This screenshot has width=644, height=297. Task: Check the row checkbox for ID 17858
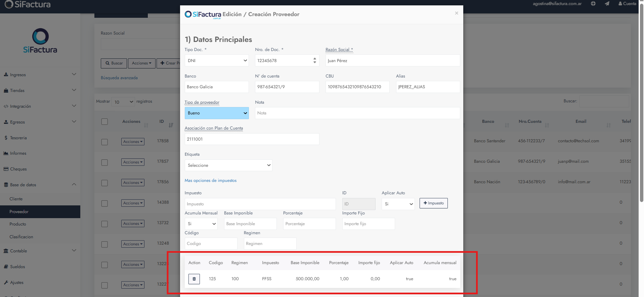pos(105,142)
